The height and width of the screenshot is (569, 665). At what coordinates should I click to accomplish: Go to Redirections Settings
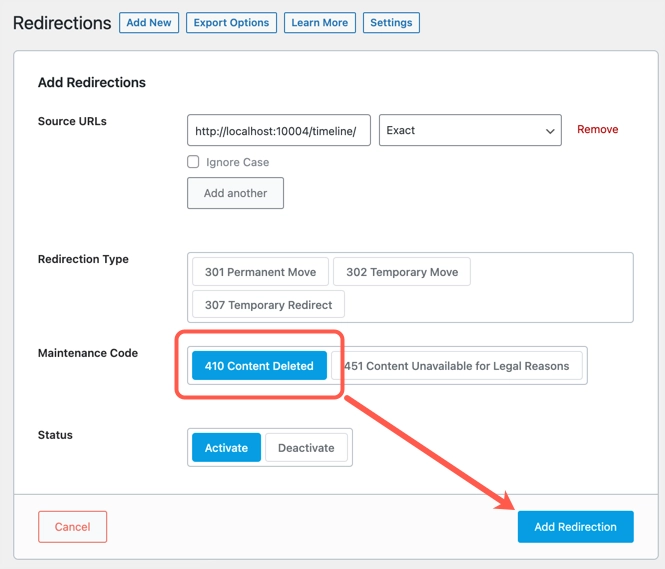(x=391, y=23)
